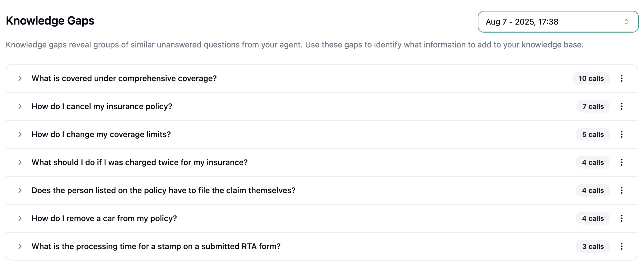644x272 pixels.
Task: Open more options for charged twice row
Action: pyautogui.click(x=621, y=162)
